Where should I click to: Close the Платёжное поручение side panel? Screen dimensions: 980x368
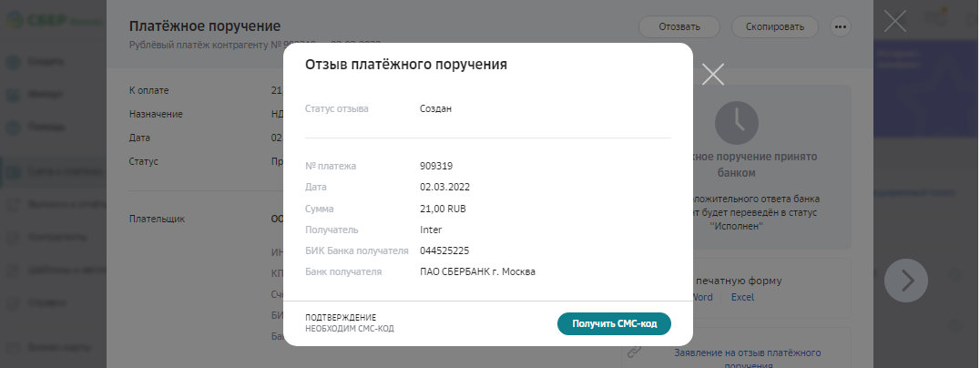click(895, 21)
